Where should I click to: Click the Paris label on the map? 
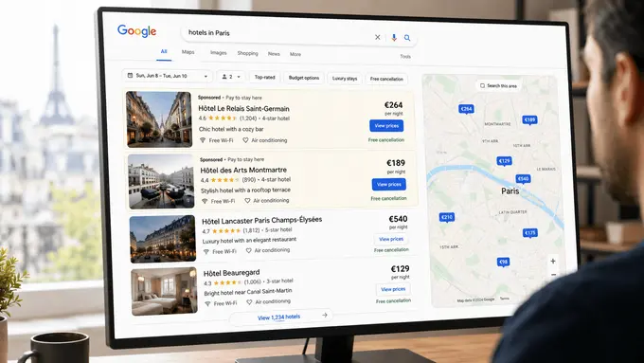(510, 191)
